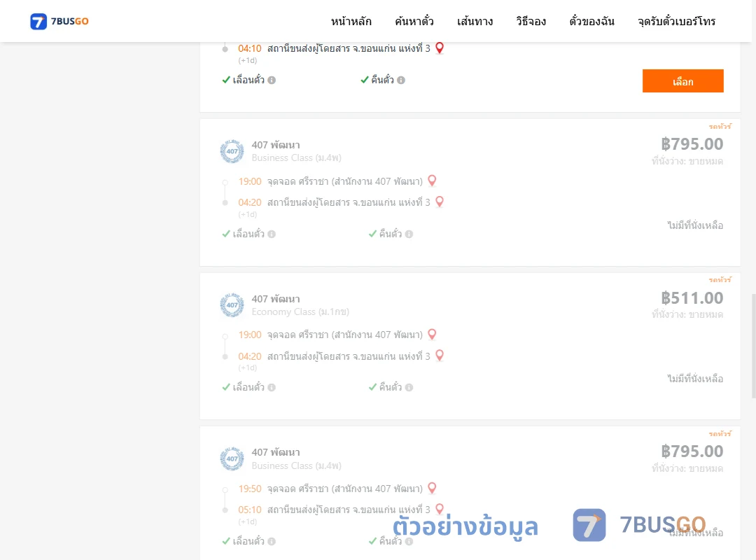This screenshot has height=560, width=756.
Task: Click เลื่อนตั๋ว info icon in 19:50 trip card
Action: pyautogui.click(x=272, y=541)
